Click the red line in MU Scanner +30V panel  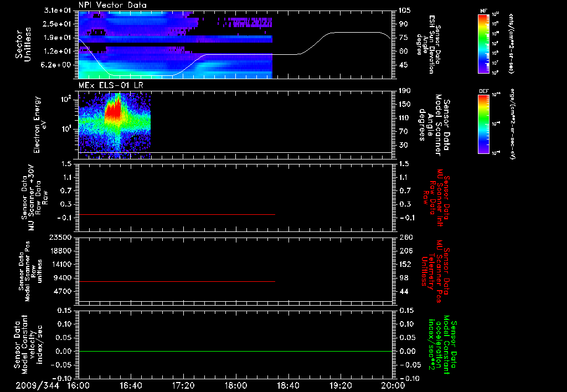click(x=177, y=215)
